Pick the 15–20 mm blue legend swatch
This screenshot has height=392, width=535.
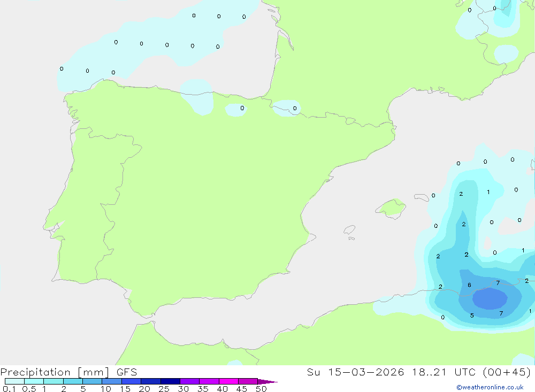[132, 381]
